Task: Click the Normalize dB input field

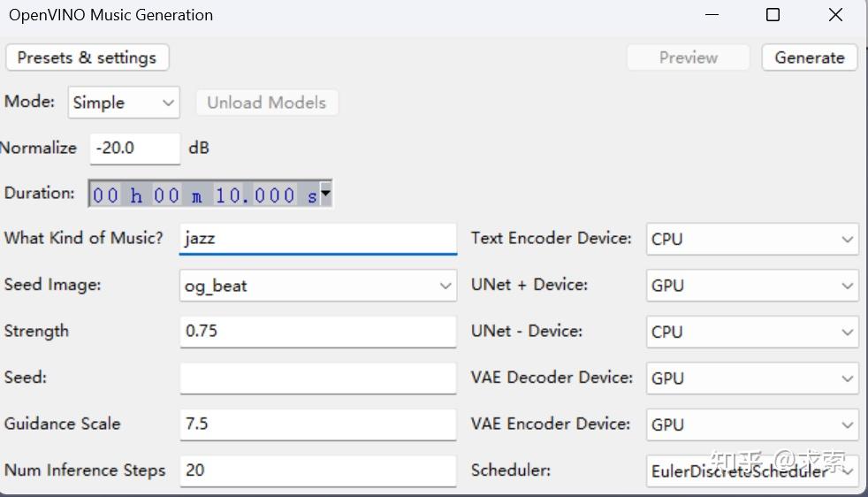Action: click(x=134, y=148)
